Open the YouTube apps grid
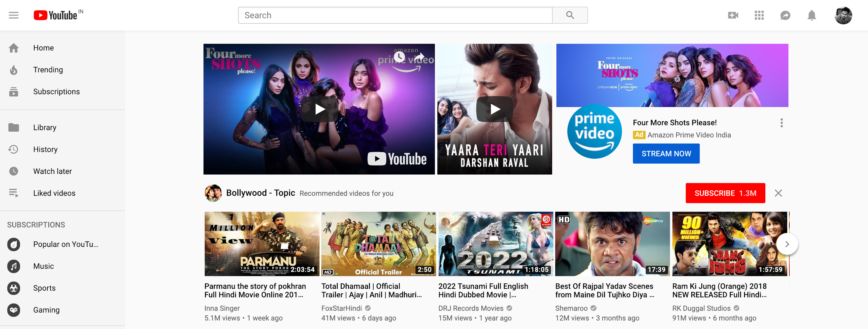 [759, 15]
